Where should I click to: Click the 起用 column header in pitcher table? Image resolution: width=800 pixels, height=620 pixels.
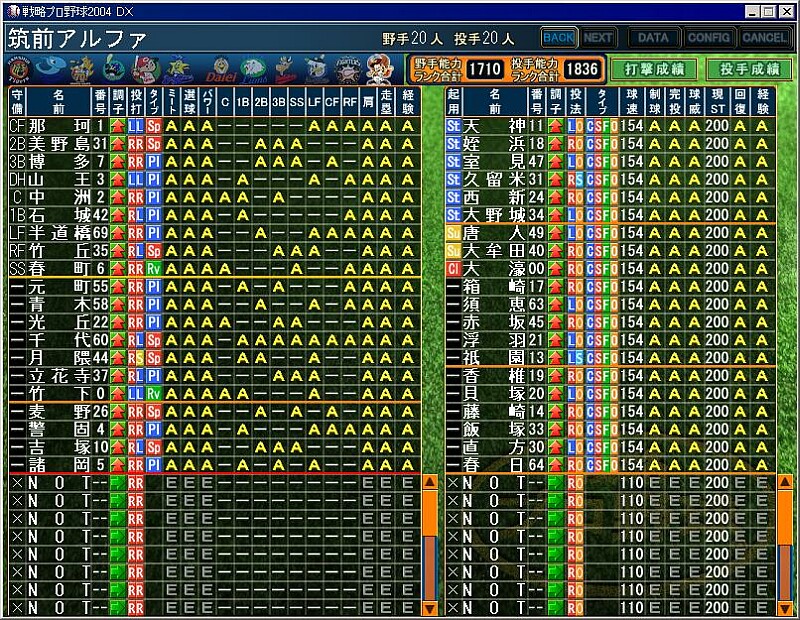point(454,101)
